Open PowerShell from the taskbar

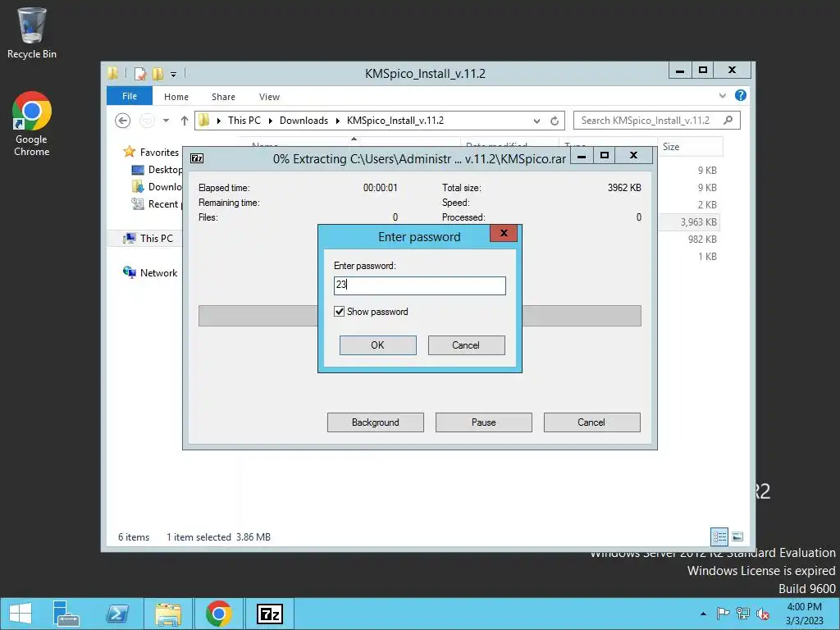click(116, 614)
